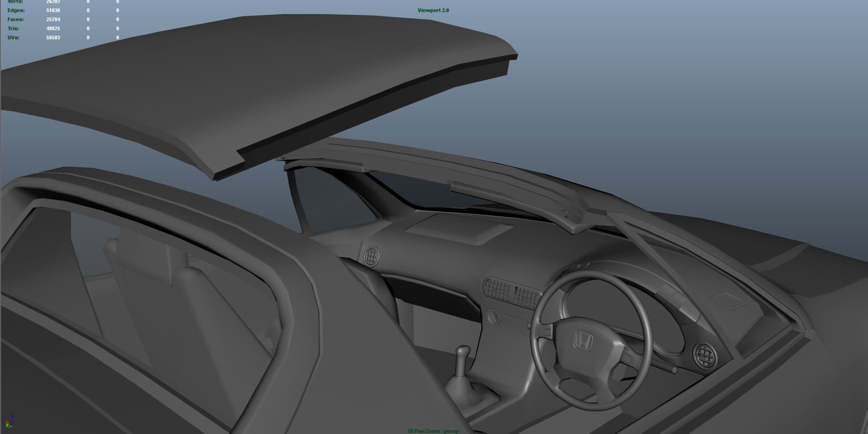Click the "Faces:" heads-up label
Image resolution: width=868 pixels, height=434 pixels.
coord(15,20)
